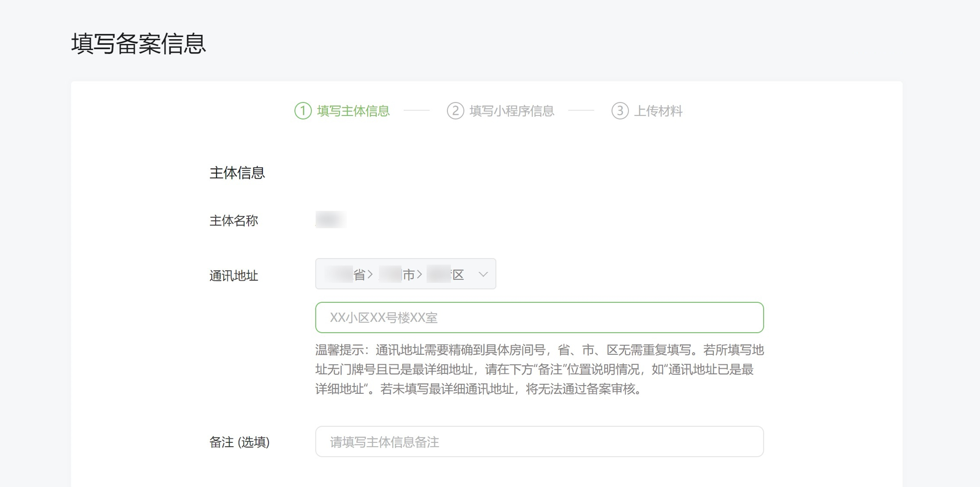
Task: Click the step 3 circled number icon
Action: click(620, 111)
